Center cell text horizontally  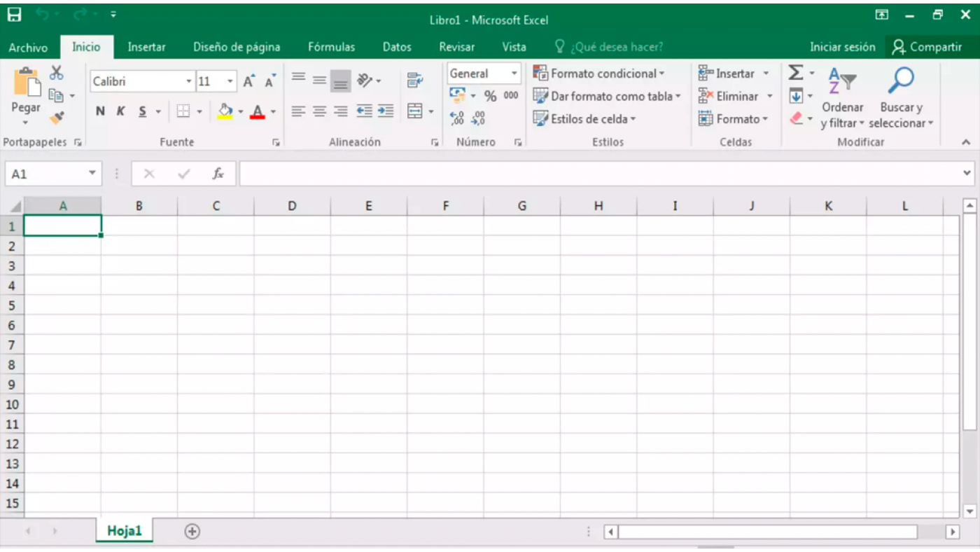point(320,111)
